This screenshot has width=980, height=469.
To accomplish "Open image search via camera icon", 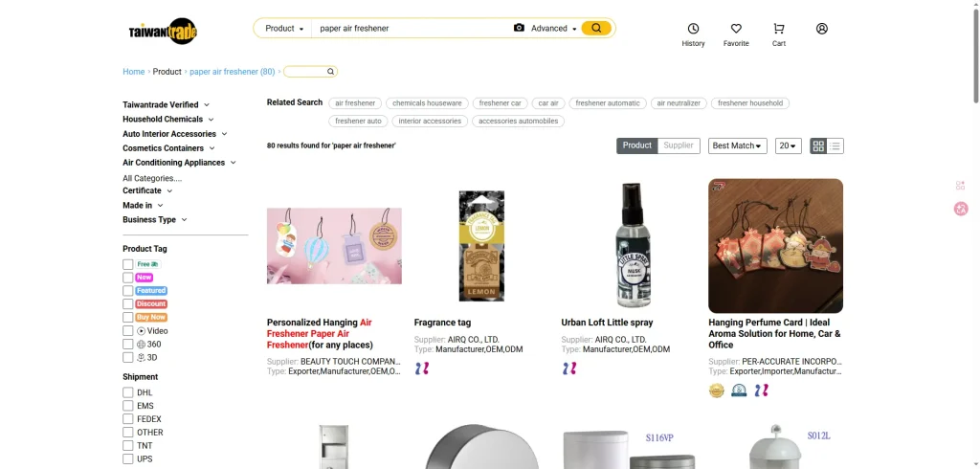I will click(x=519, y=28).
